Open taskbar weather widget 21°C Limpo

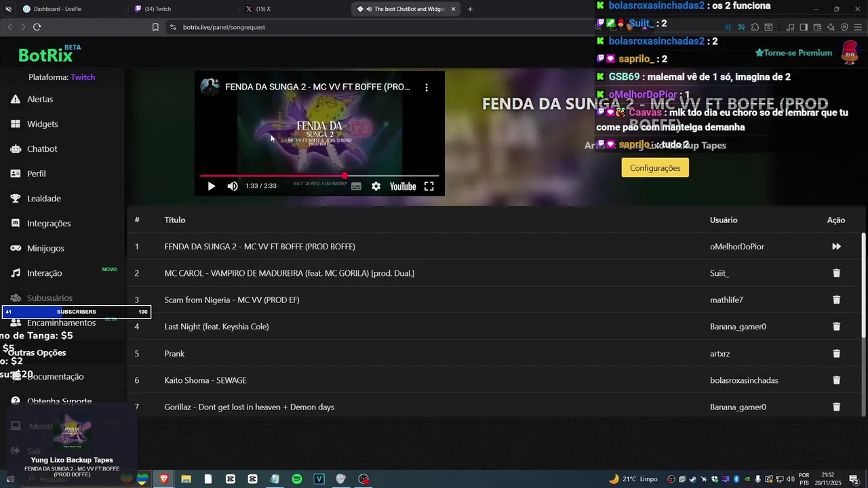pos(633,479)
